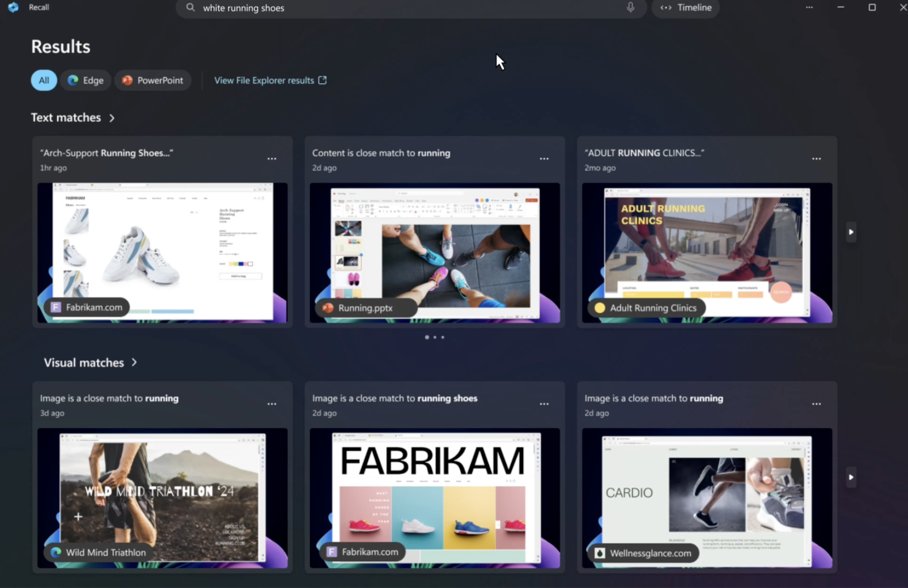Image resolution: width=908 pixels, height=588 pixels.
Task: Click the "2mo ago" timestamp
Action: (600, 168)
